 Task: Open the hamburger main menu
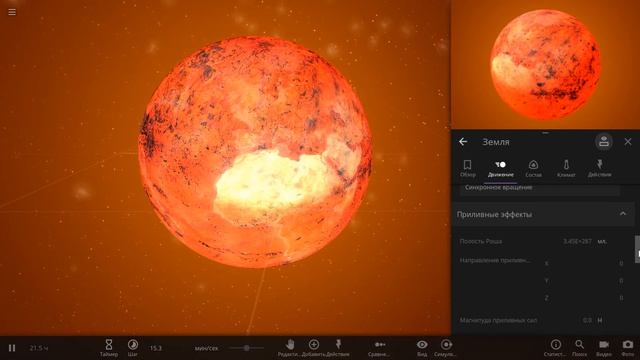tap(12, 12)
